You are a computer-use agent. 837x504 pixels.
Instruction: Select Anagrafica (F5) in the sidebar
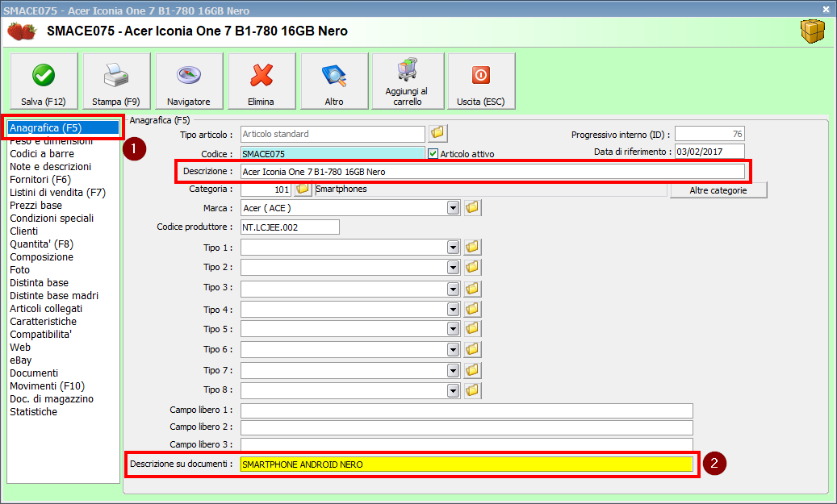[63, 128]
